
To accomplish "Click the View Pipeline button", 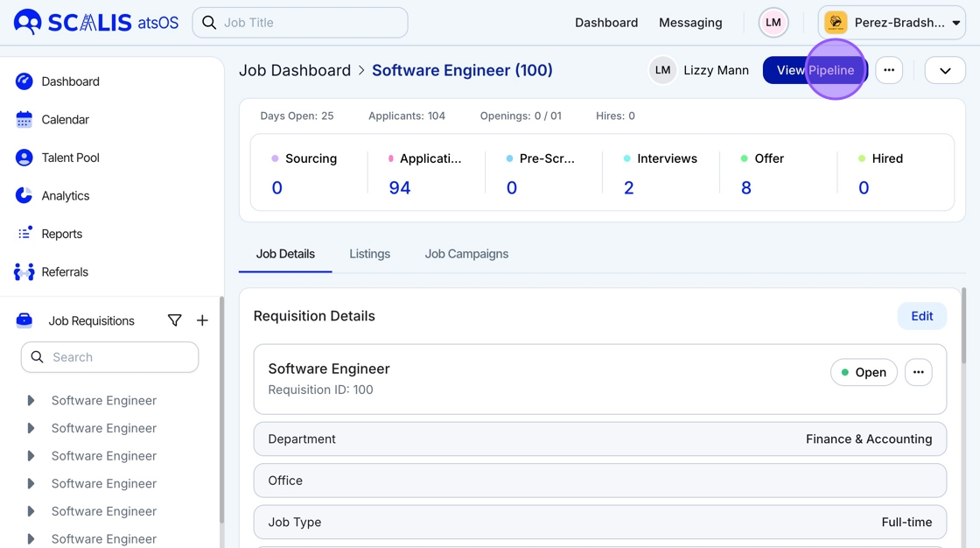I will [x=814, y=70].
